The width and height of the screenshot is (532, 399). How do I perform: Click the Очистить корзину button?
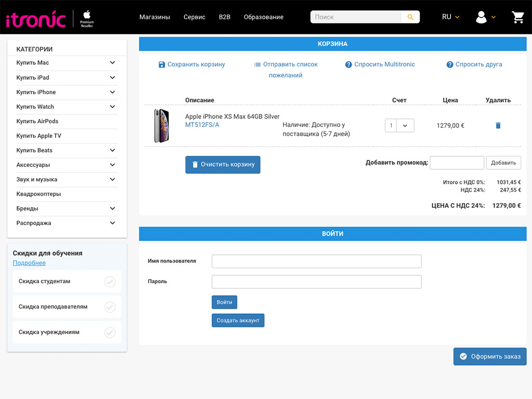[223, 165]
